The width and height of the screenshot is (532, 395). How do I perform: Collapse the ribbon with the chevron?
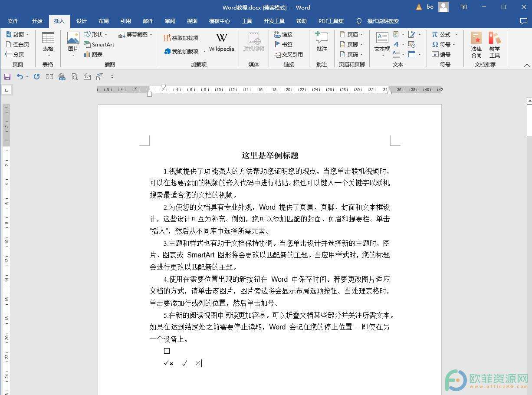(526, 64)
